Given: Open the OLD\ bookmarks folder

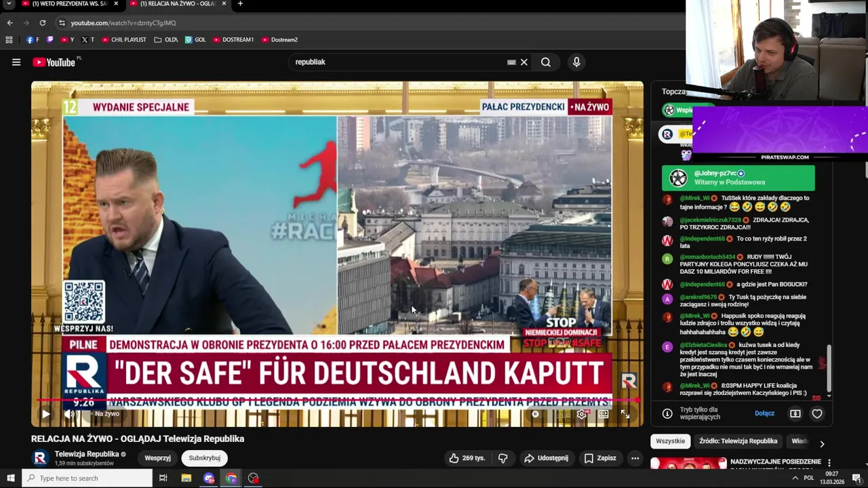Looking at the screenshot, I should coord(166,40).
